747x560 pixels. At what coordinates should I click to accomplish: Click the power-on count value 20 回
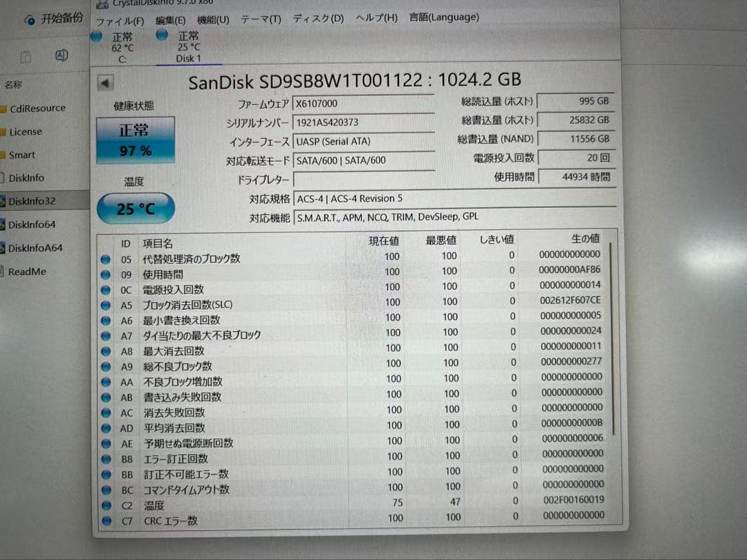click(x=577, y=158)
